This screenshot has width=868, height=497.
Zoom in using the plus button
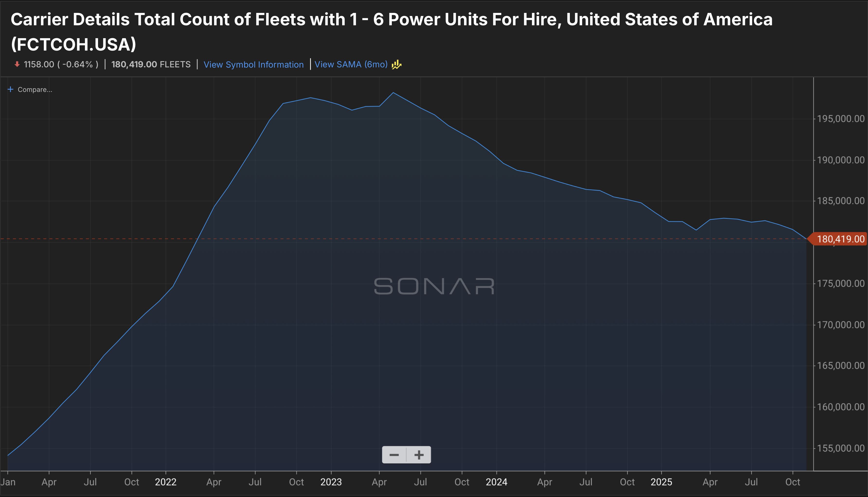point(419,455)
